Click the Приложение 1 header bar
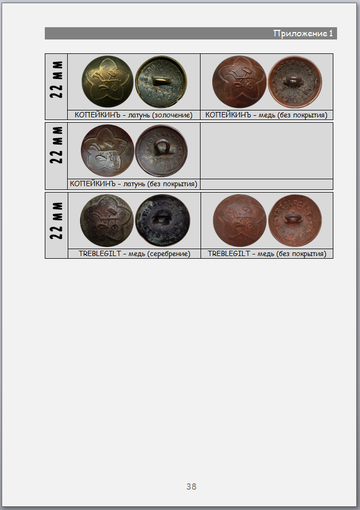 191,33
